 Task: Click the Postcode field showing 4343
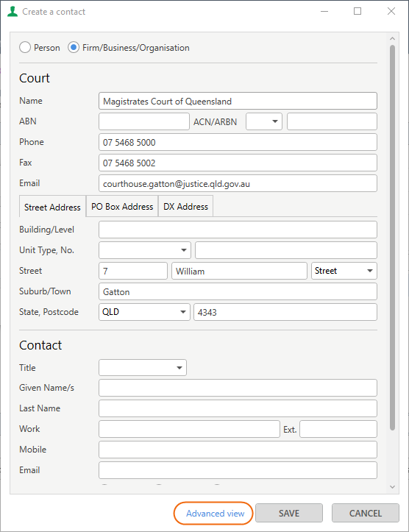[285, 312]
